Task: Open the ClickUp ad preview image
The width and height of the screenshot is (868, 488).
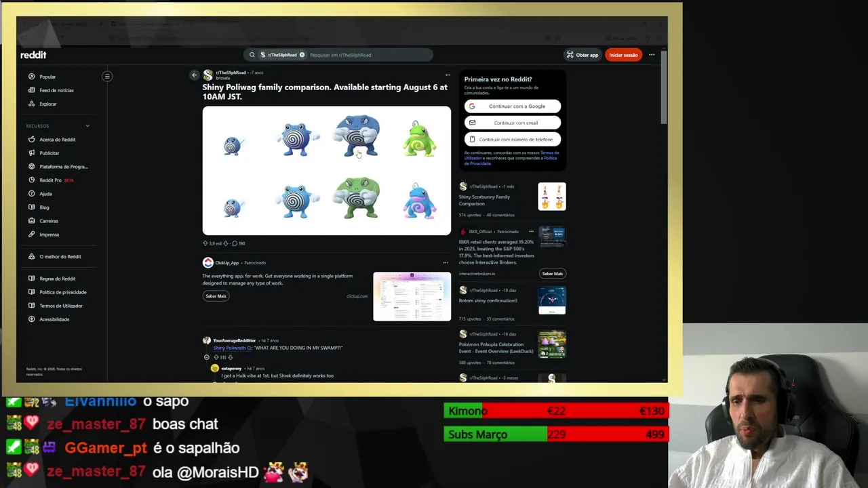Action: tap(412, 297)
